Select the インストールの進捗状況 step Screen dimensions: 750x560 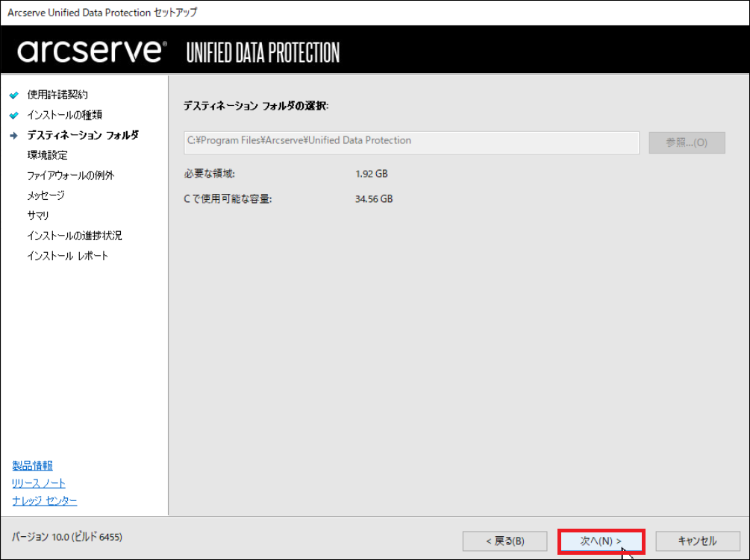click(75, 236)
